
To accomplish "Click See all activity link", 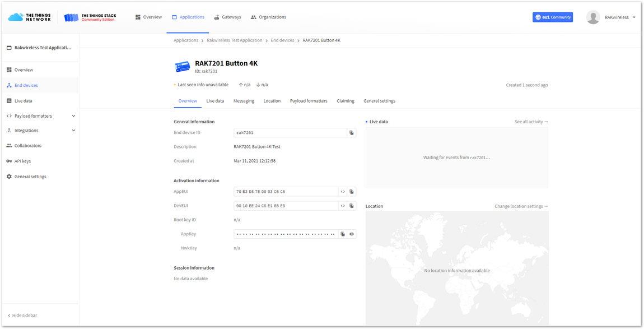I will 531,122.
